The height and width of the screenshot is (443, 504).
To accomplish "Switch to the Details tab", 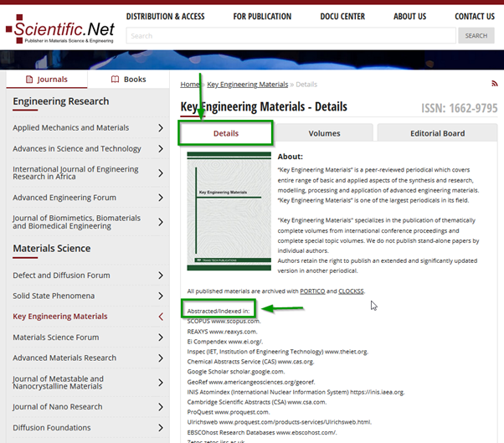I will pos(226,133).
